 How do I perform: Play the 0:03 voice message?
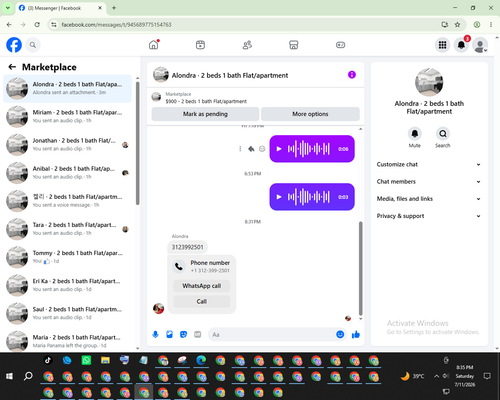[x=279, y=197]
